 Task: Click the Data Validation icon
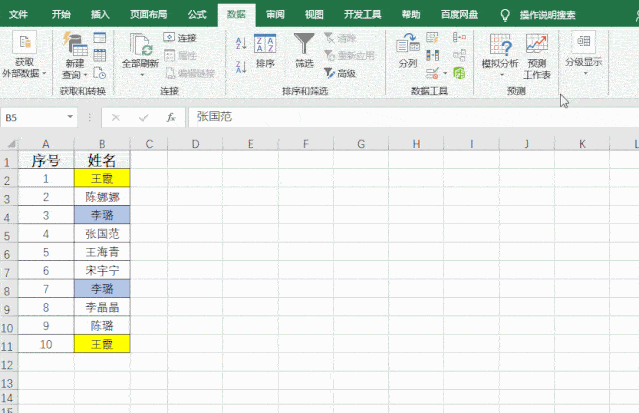[432, 73]
